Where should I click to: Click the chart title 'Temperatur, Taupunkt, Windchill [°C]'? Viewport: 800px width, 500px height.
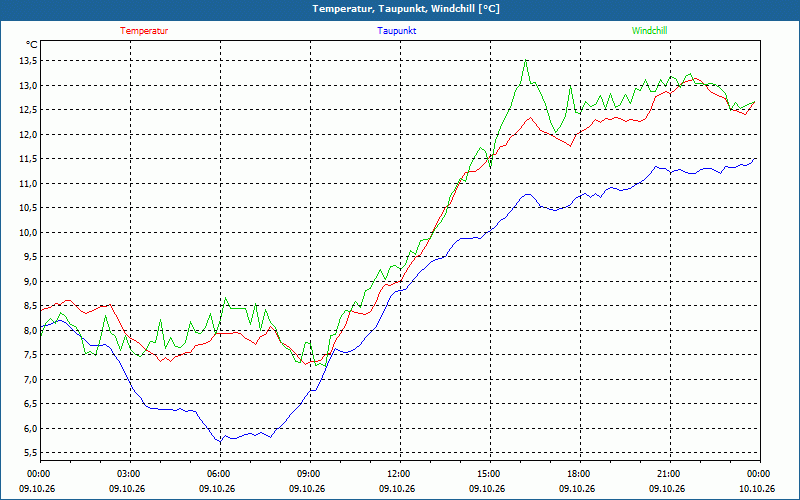[x=406, y=9]
